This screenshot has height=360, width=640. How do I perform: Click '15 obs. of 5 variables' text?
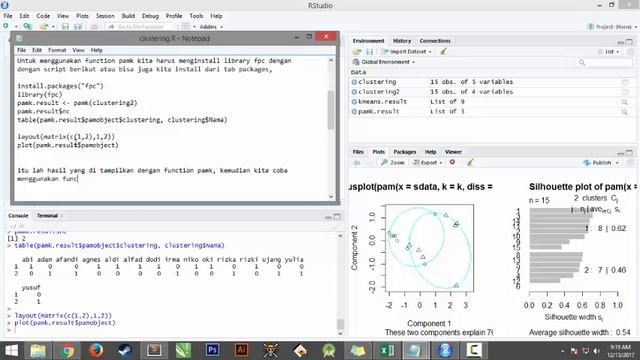[471, 82]
